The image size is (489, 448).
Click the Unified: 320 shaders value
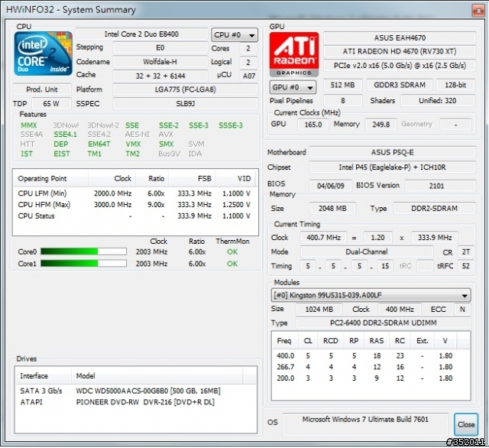click(438, 100)
